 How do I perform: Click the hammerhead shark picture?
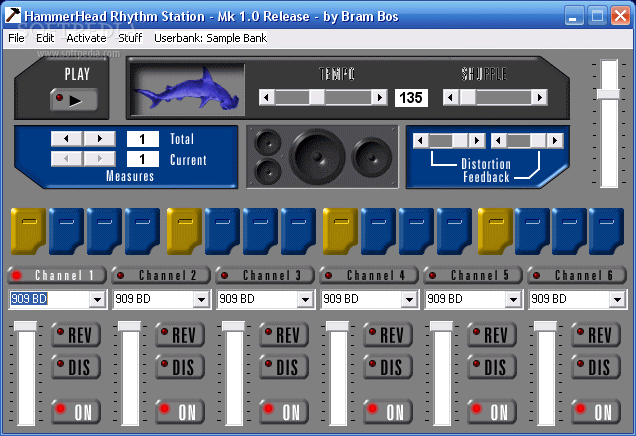188,89
